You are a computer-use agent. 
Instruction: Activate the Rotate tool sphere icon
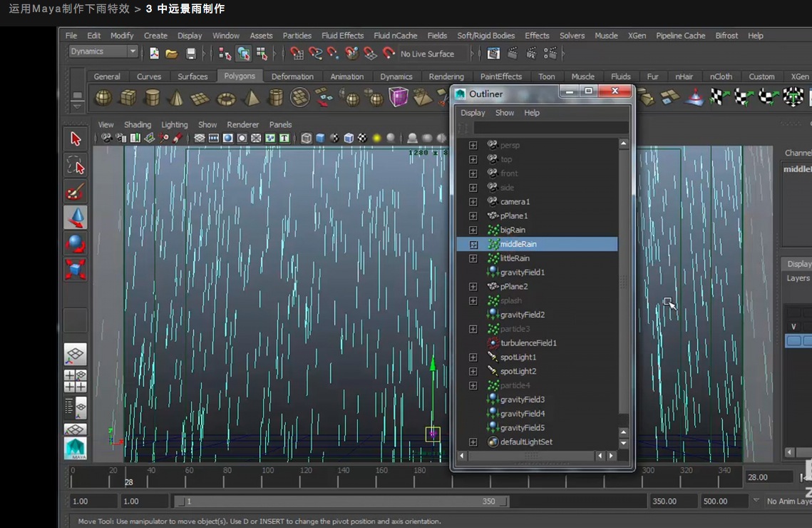pyautogui.click(x=76, y=243)
